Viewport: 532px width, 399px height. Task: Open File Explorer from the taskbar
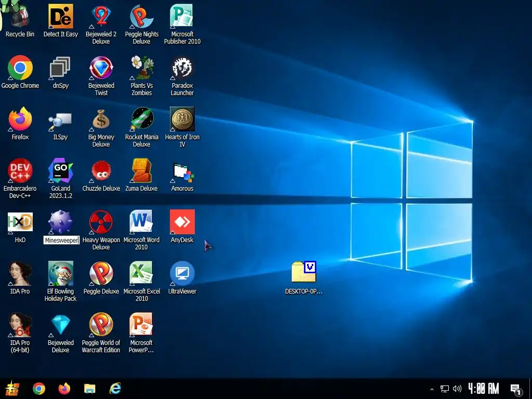(89, 389)
